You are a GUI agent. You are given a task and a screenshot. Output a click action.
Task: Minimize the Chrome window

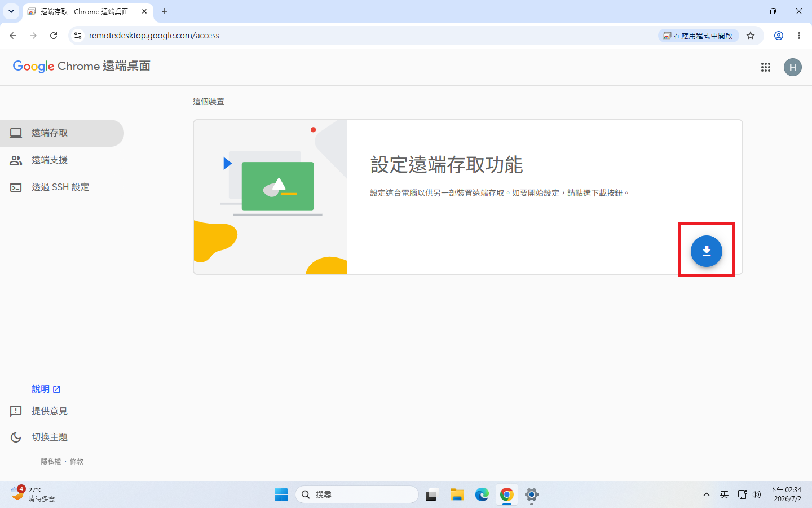(x=747, y=11)
